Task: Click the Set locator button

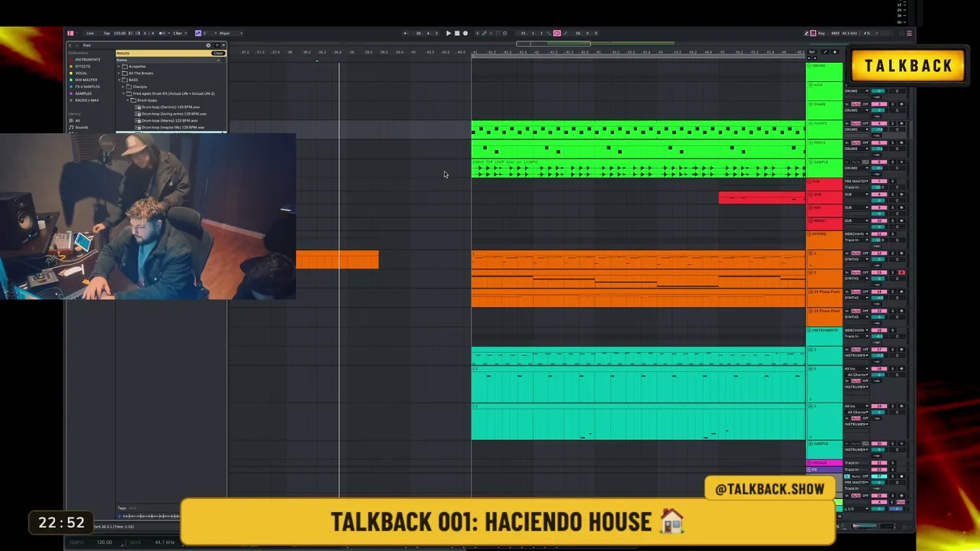Action: click(811, 52)
